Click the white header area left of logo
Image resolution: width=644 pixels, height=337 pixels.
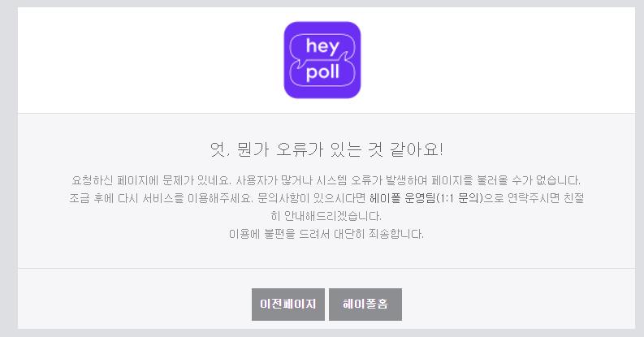[x=151, y=60]
